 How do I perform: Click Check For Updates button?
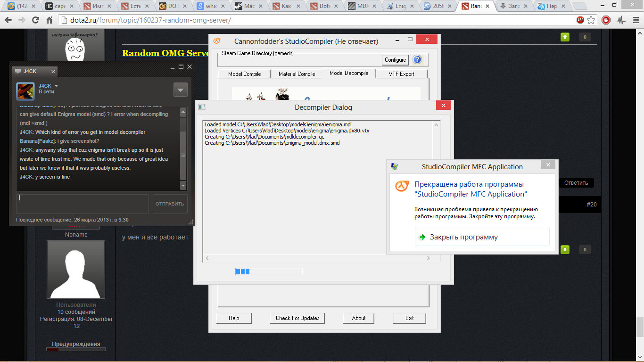pyautogui.click(x=297, y=318)
